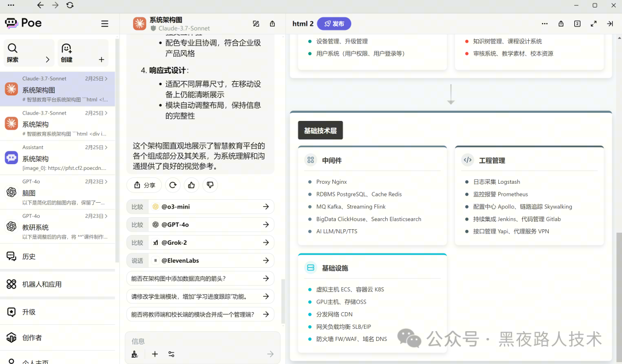Open message settings sliders icon
622x364 pixels.
[172, 354]
